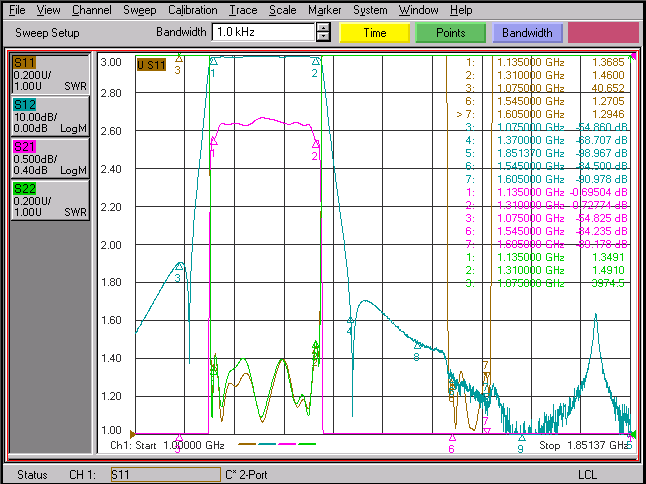Viewport: 646px width, 484px height.
Task: Click S21 marker 1 readout -0.69504 dB
Action: coord(599,192)
